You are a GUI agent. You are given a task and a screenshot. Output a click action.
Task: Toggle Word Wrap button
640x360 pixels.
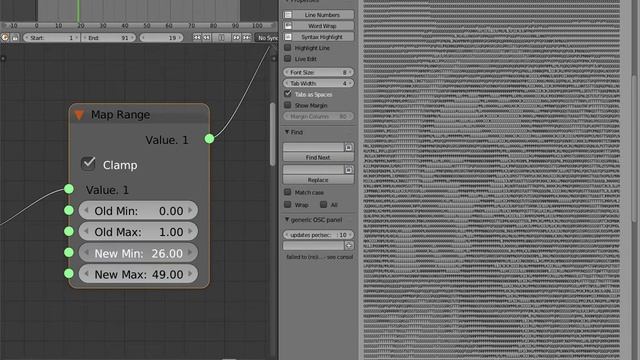pyautogui.click(x=318, y=26)
